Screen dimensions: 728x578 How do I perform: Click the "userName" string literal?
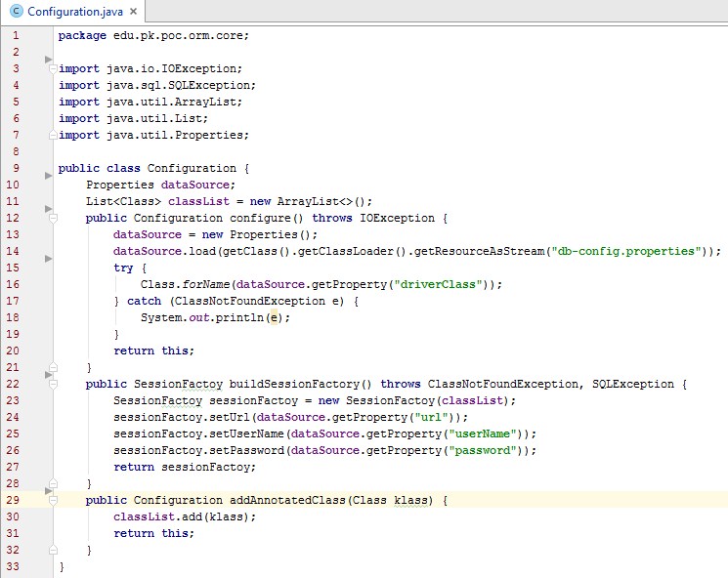pos(483,433)
